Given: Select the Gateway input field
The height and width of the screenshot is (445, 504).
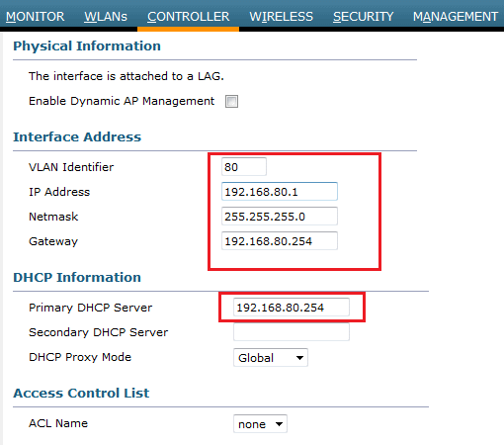Looking at the screenshot, I should [x=280, y=241].
